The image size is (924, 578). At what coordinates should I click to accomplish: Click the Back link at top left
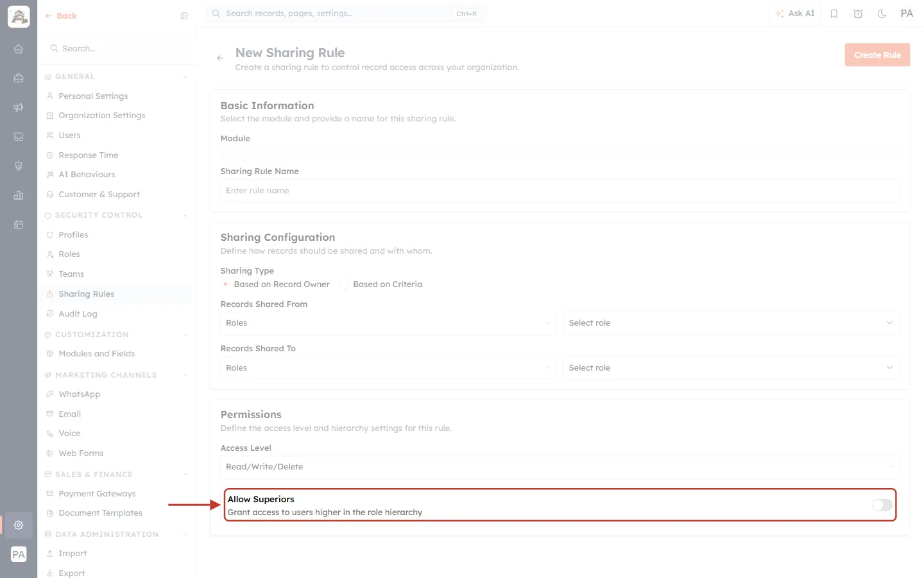tap(61, 16)
